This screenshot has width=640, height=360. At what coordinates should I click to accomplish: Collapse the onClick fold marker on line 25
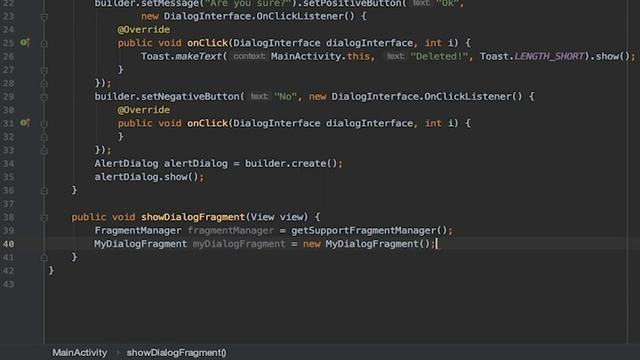click(x=44, y=44)
